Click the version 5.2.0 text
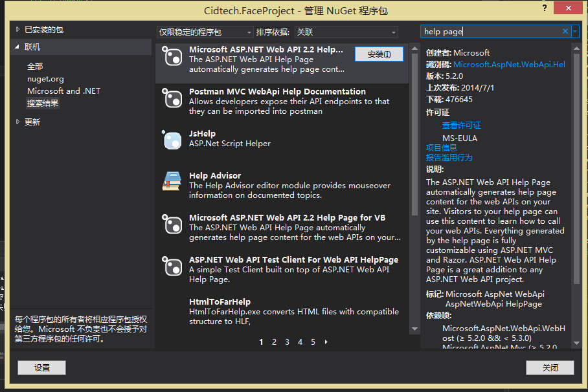Screen dimensions: 588x392 (454, 76)
